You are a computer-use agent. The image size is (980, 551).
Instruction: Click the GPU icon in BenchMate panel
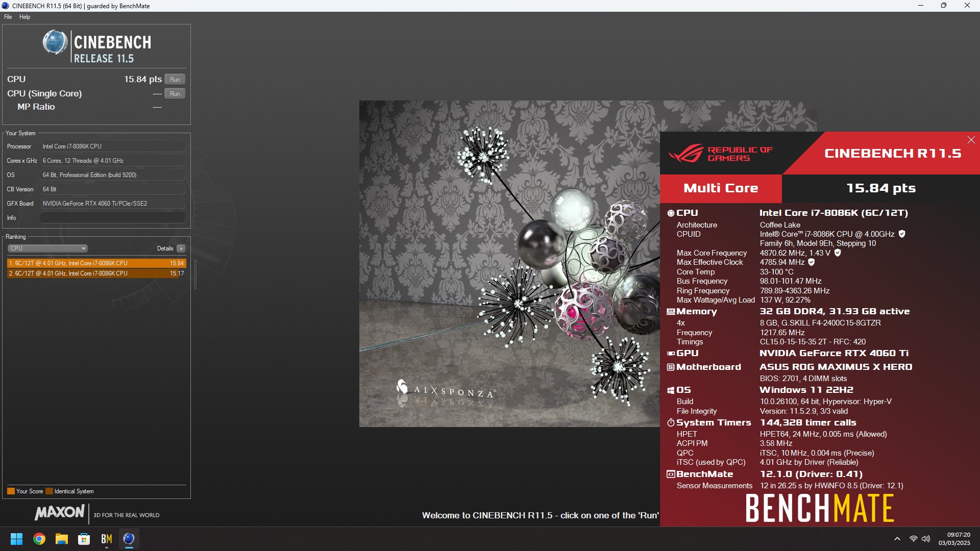click(x=671, y=353)
